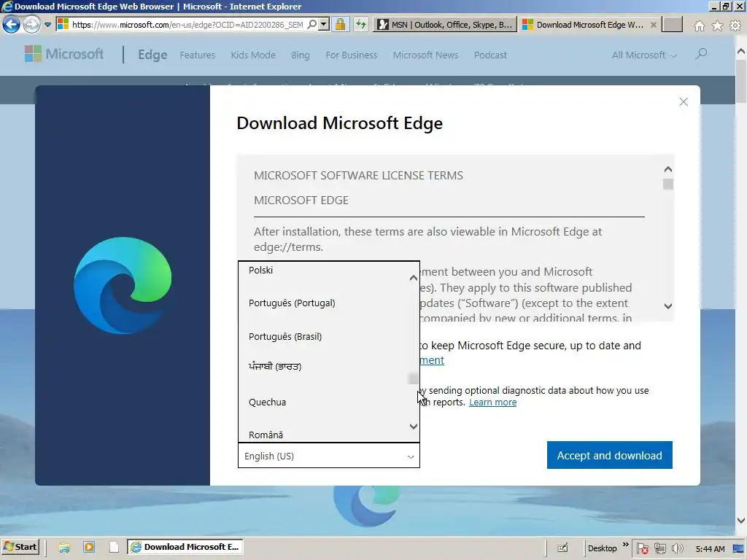This screenshot has width=747, height=560.
Task: Expand the address bar autocomplete dropdown arrow
Action: pos(324,24)
